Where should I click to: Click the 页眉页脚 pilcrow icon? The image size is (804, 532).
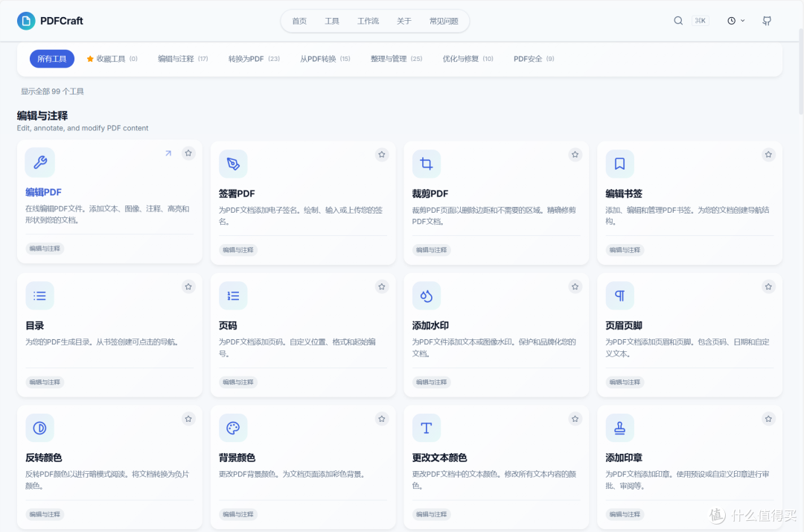coord(620,295)
